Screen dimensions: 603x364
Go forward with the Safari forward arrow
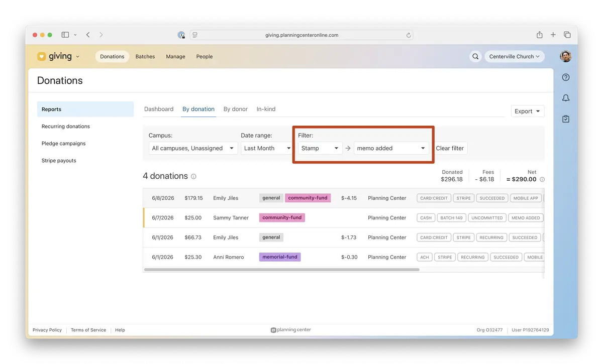tap(101, 35)
